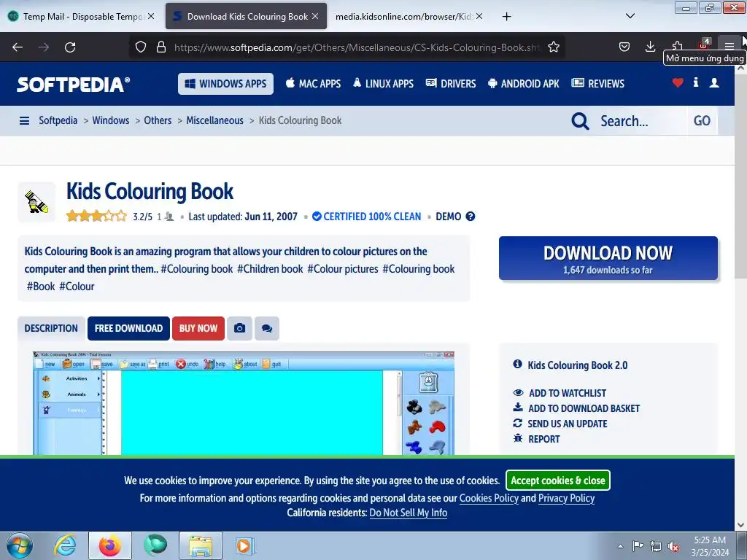Click the info icon in Softpedia header
Screen dimensions: 747x560
click(695, 82)
